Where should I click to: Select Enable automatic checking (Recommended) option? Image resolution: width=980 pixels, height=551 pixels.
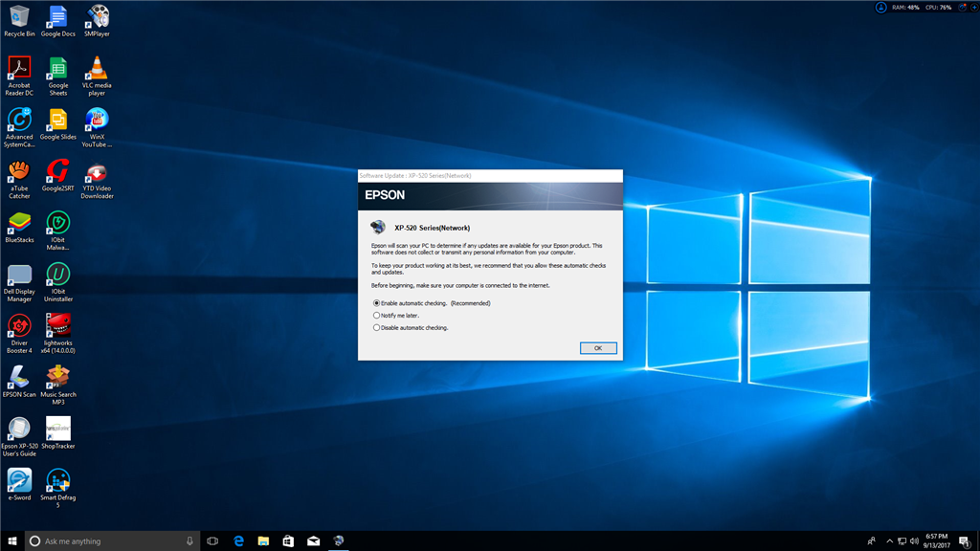[x=376, y=303]
